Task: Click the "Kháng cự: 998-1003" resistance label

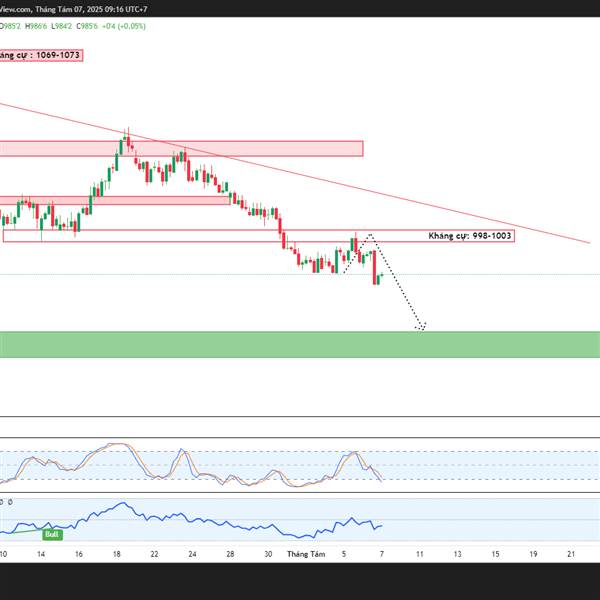Action: (470, 236)
